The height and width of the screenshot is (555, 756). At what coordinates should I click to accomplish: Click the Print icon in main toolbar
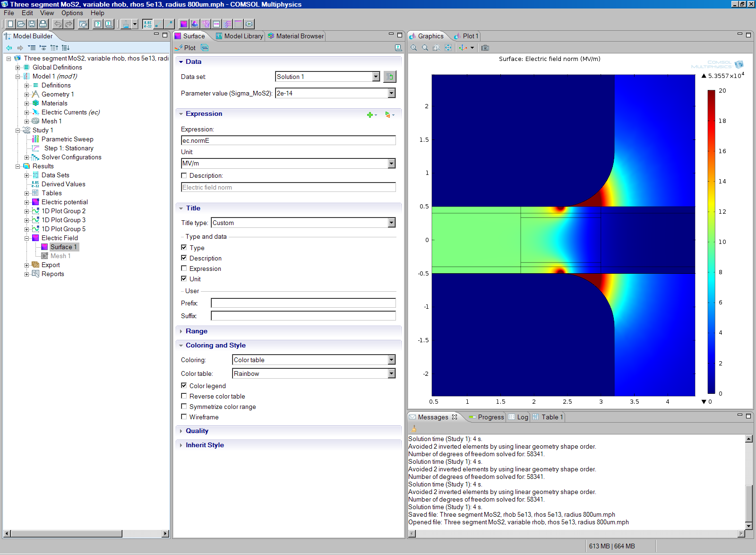point(43,24)
